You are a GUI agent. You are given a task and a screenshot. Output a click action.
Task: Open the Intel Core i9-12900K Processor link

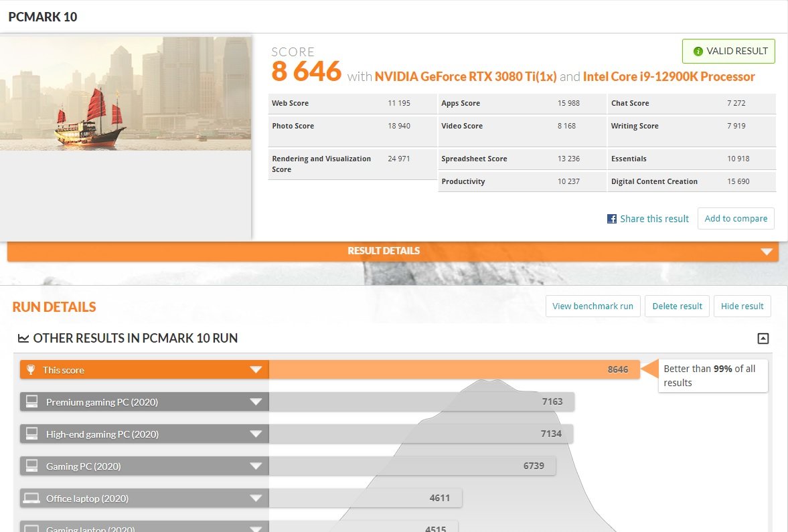(x=669, y=77)
